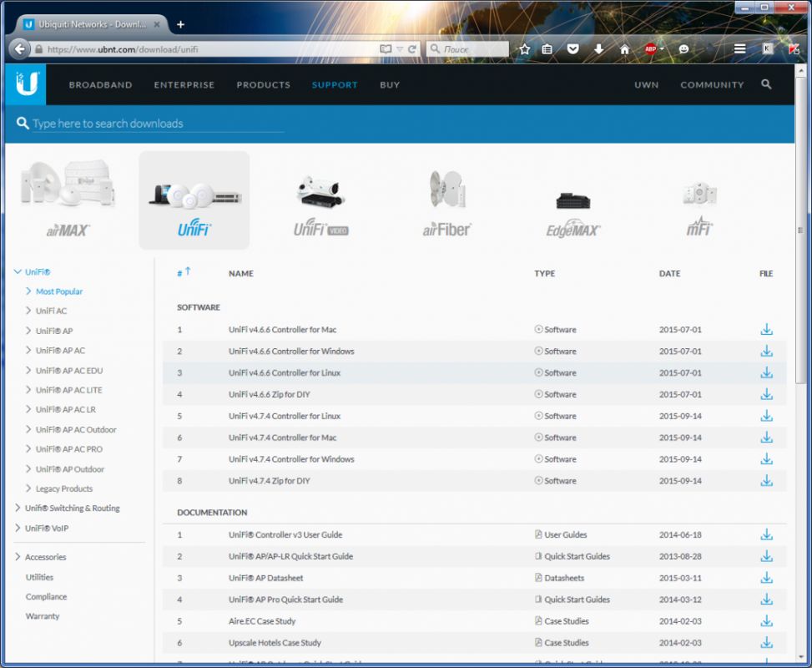The image size is (812, 668).
Task: Select the UniFi Video product thumbnail
Action: tap(320, 206)
